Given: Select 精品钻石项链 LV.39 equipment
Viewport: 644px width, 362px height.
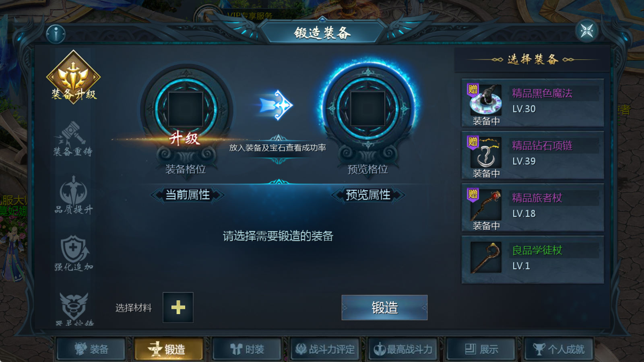Looking at the screenshot, I should tap(533, 155).
